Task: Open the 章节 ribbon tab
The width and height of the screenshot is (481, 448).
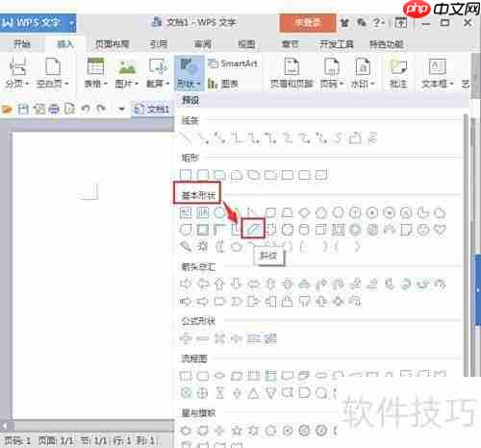Action: tap(290, 43)
